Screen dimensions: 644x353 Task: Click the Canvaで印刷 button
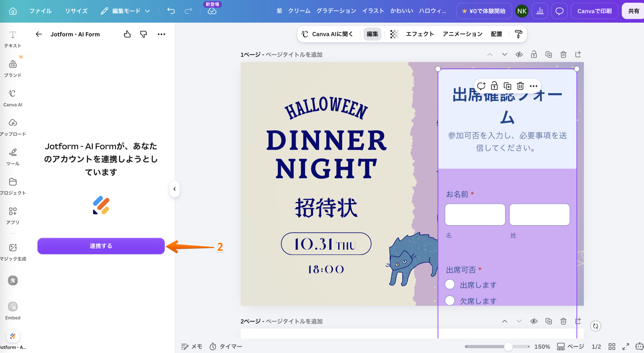pyautogui.click(x=594, y=11)
